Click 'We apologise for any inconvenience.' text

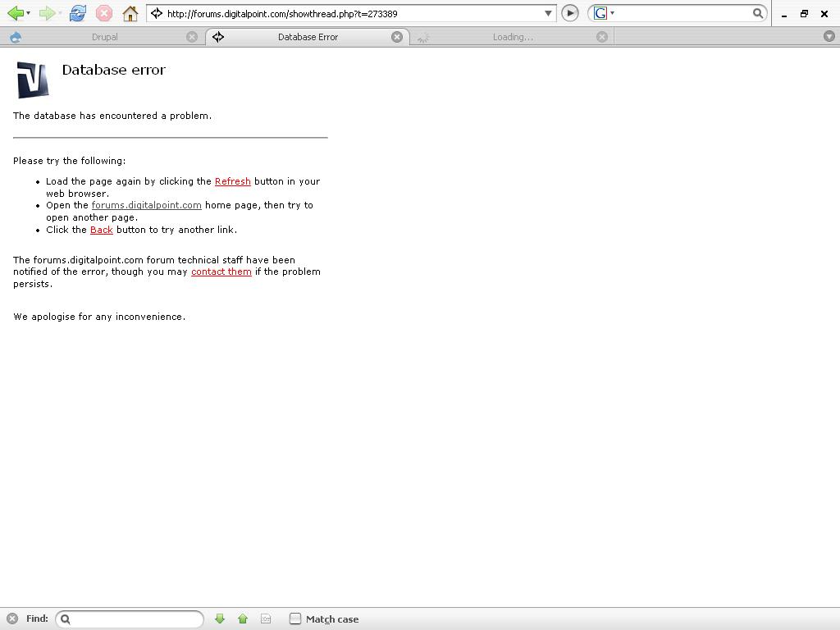click(x=99, y=317)
